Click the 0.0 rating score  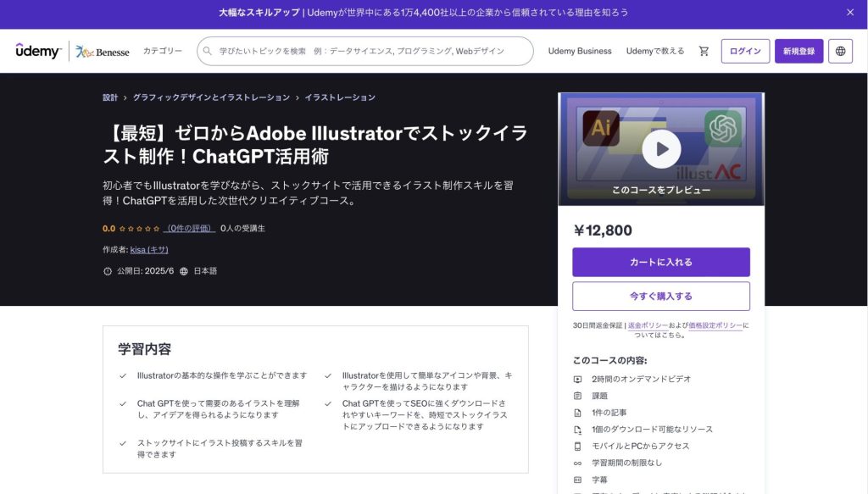109,229
